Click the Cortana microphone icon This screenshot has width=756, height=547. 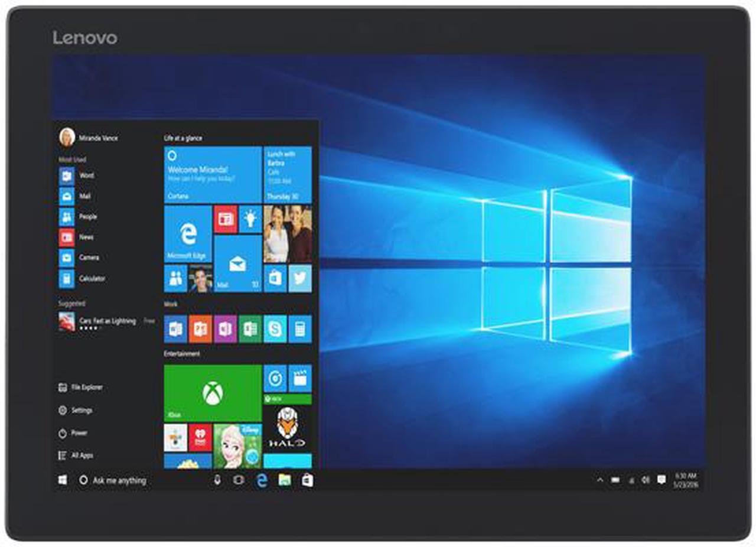pyautogui.click(x=217, y=481)
